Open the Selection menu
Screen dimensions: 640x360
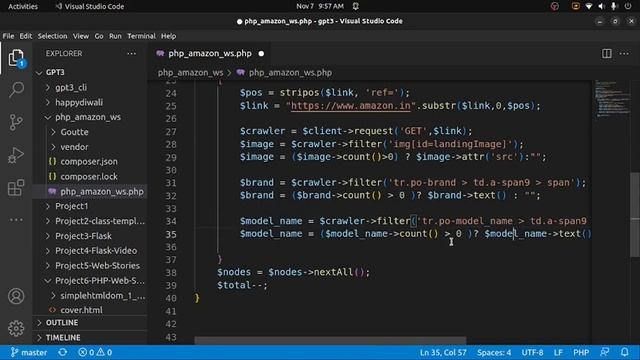[x=52, y=36]
